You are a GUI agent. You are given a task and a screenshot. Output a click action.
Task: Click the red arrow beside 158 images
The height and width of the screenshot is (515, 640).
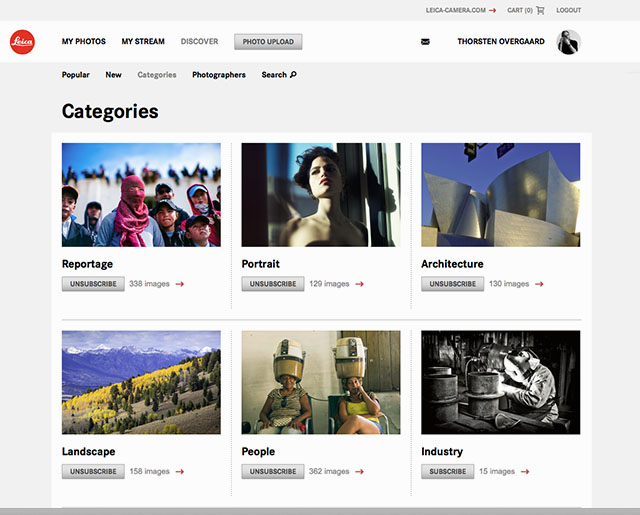[180, 471]
